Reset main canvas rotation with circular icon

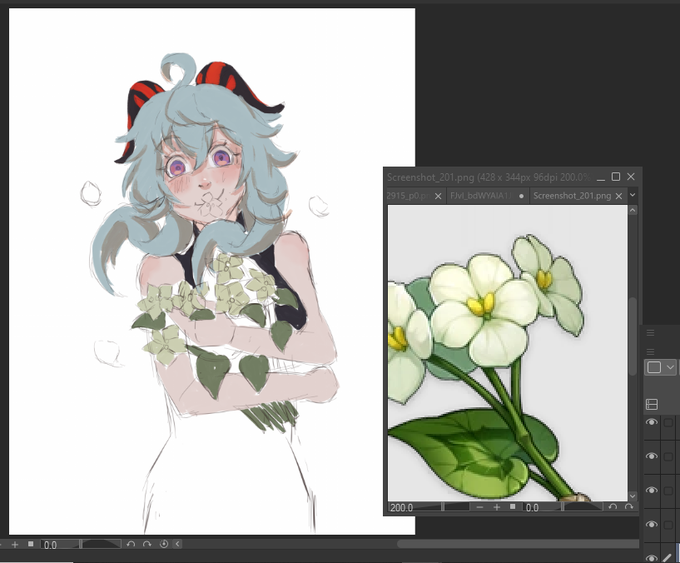click(163, 544)
